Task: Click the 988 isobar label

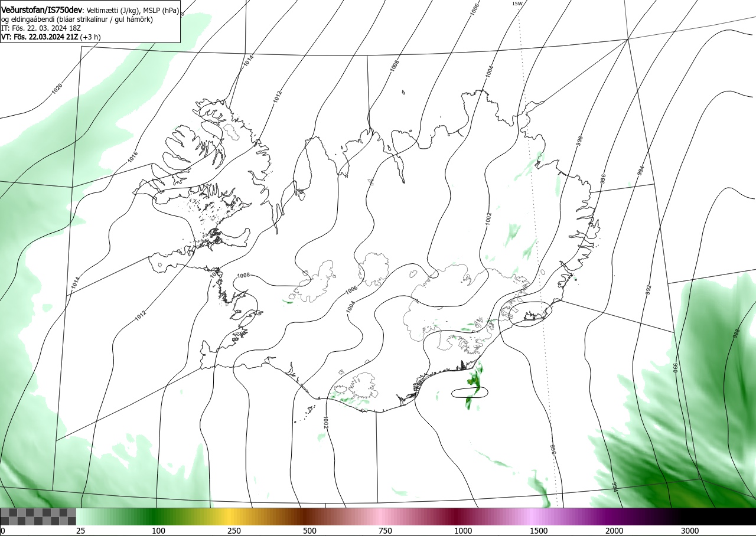Action: (736, 334)
